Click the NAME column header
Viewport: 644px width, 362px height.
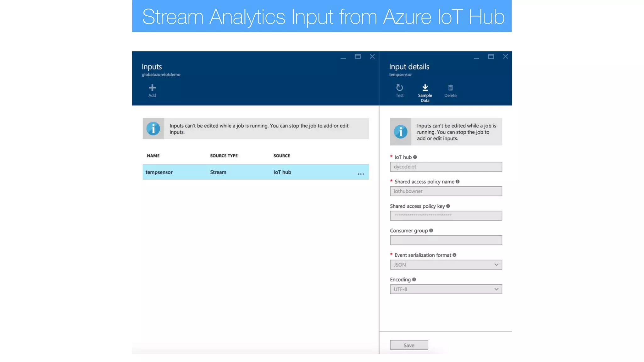[153, 156]
